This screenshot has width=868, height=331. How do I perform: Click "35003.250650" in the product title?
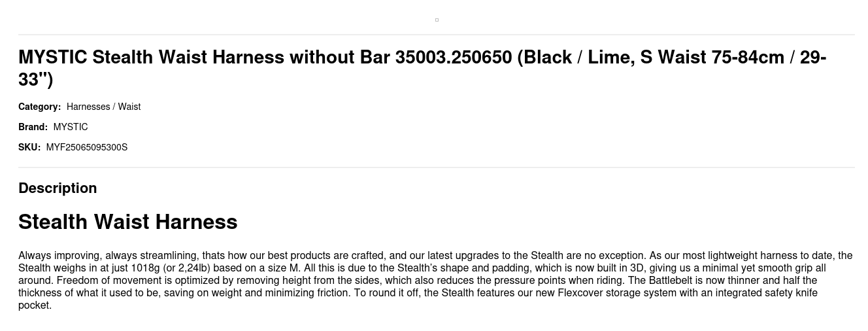[454, 58]
